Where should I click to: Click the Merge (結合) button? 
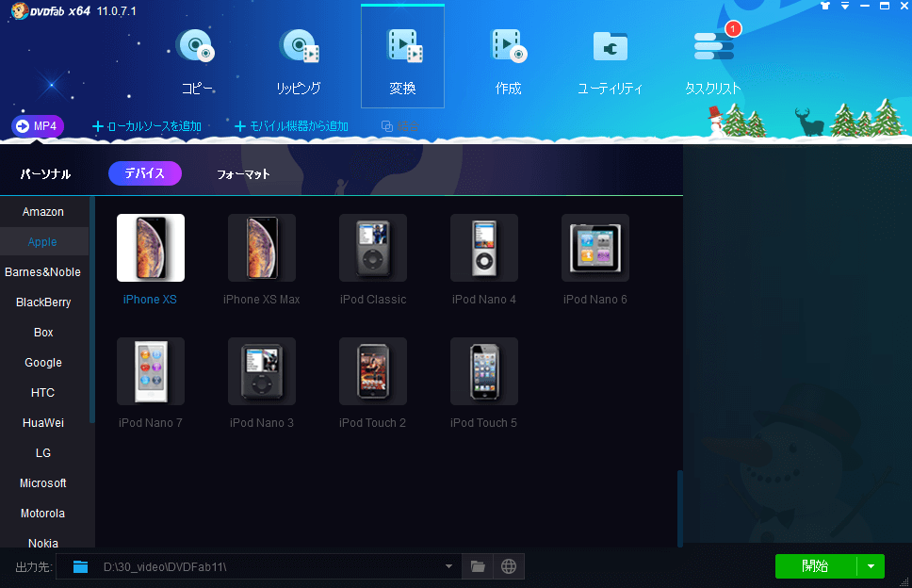[x=399, y=126]
